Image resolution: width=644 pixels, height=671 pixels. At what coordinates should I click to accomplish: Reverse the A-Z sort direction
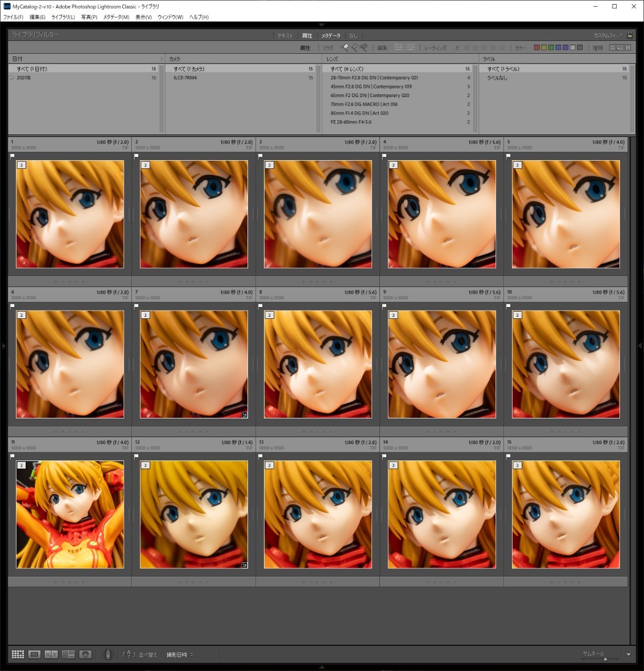click(128, 655)
